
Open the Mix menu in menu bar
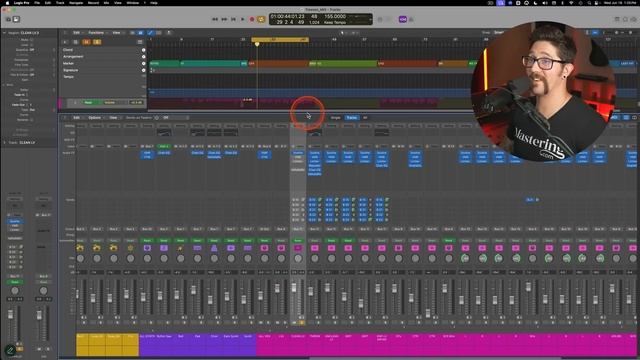point(107,2)
